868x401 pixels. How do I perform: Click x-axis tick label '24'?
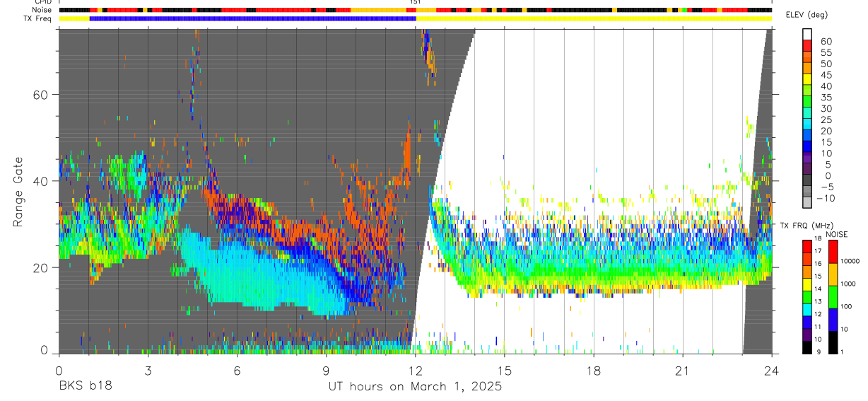(771, 371)
